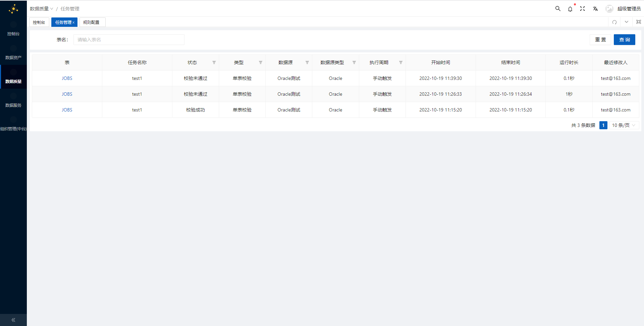Image resolution: width=644 pixels, height=326 pixels.
Task: Expand the tab options chevron
Action: tap(627, 22)
